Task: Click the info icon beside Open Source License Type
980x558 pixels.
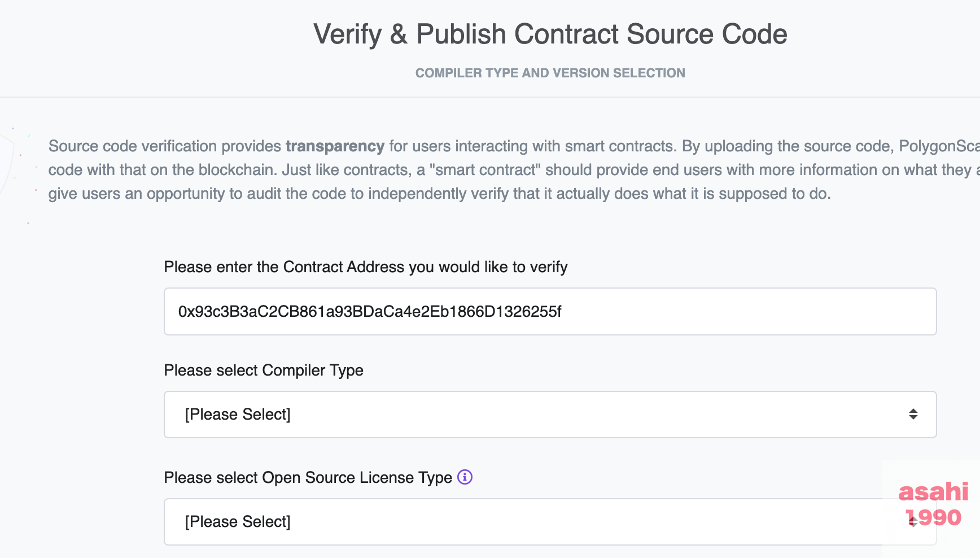Action: (465, 477)
